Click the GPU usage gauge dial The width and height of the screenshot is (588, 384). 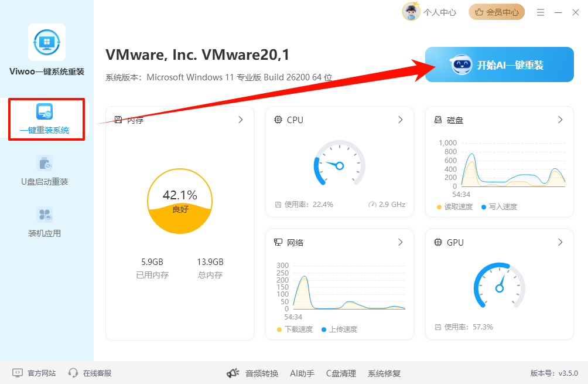click(x=499, y=286)
